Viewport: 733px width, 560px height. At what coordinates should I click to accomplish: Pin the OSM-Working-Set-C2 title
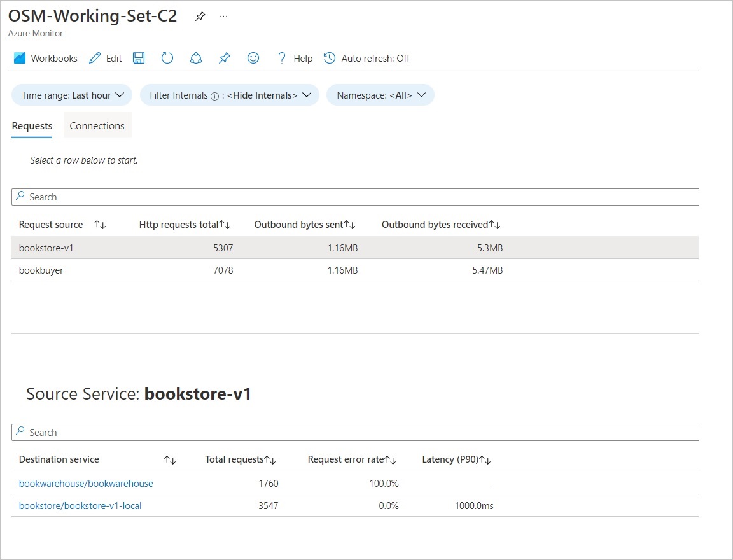pos(200,17)
